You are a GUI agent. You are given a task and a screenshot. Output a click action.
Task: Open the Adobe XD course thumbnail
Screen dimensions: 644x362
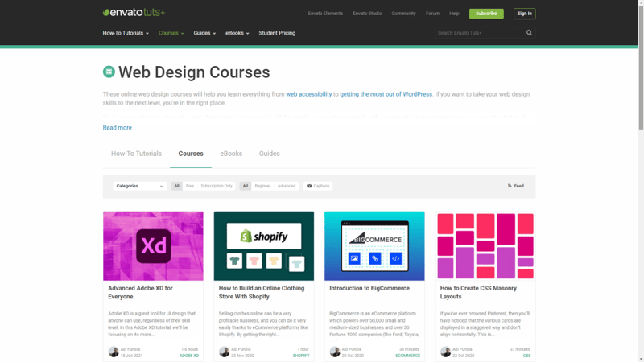click(153, 246)
